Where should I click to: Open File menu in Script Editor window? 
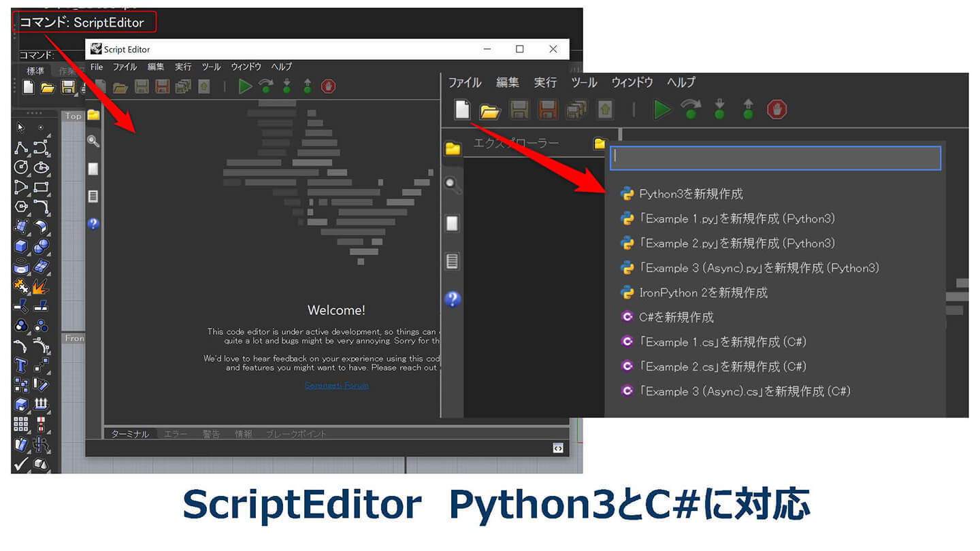coord(97,67)
